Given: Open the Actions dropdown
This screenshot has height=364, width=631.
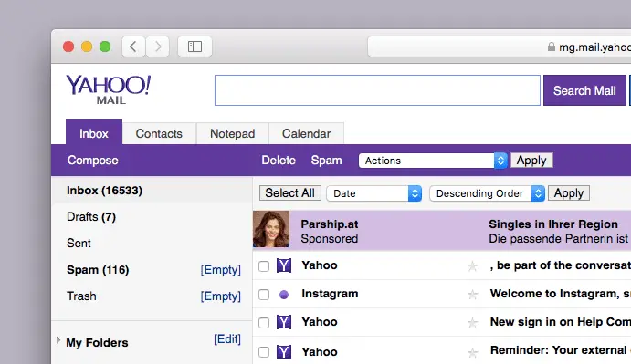Looking at the screenshot, I should point(433,161).
